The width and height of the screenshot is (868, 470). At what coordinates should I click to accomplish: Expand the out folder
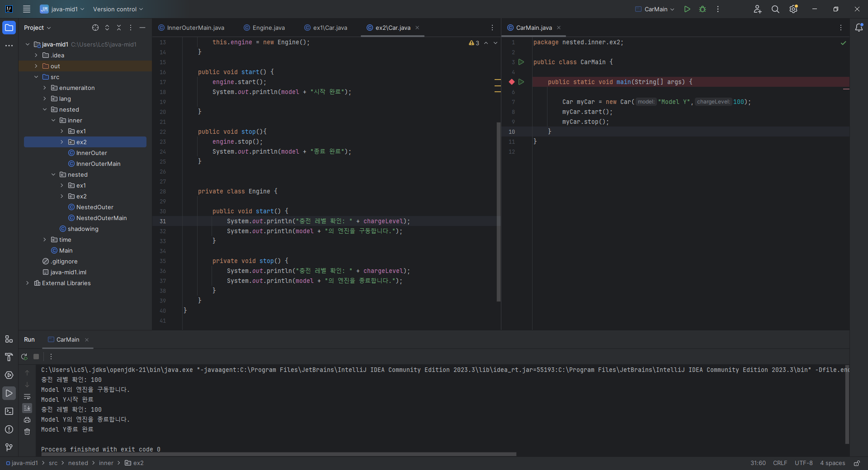point(36,66)
